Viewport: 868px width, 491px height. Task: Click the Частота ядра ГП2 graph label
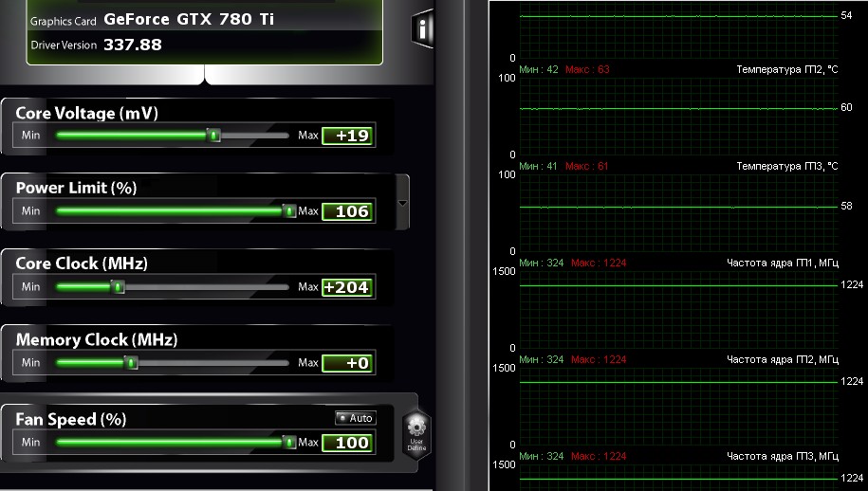click(783, 360)
